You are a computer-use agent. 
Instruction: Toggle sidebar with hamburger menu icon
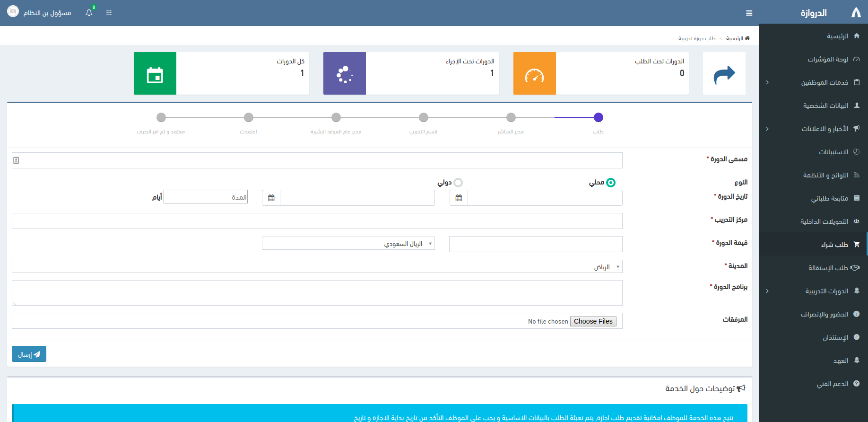[x=749, y=13]
